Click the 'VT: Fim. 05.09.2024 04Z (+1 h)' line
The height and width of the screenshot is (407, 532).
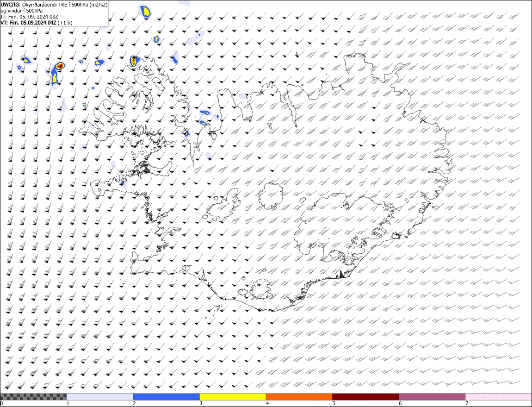tap(36, 23)
